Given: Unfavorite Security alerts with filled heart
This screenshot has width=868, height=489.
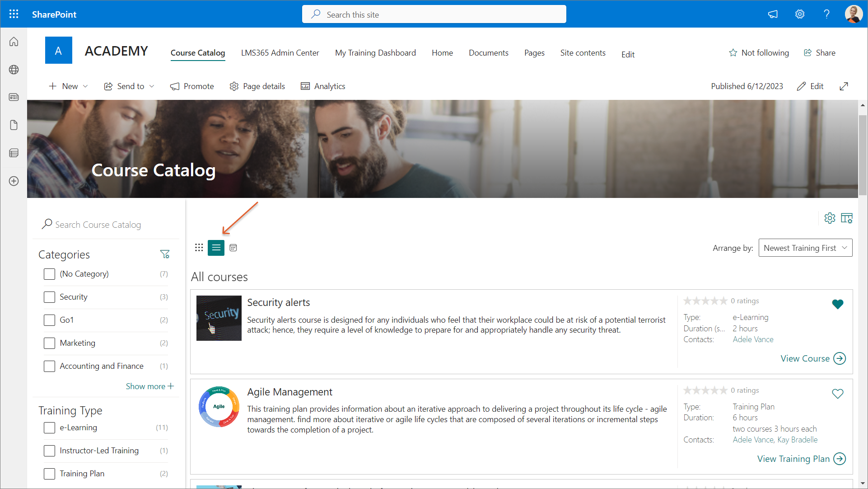Looking at the screenshot, I should click(x=837, y=304).
